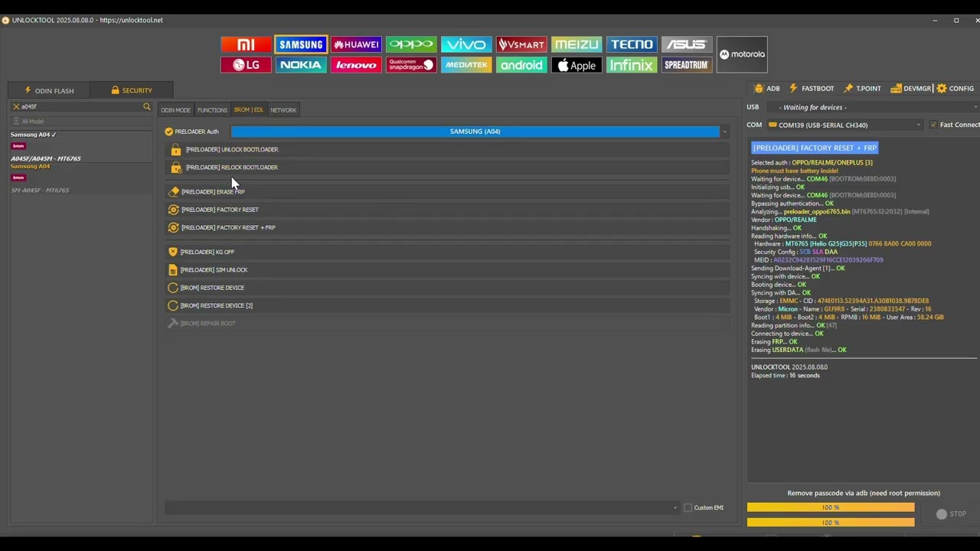Viewport: 980px width, 551px height.
Task: Toggle the Custom EMI checkbox
Action: tap(688, 507)
